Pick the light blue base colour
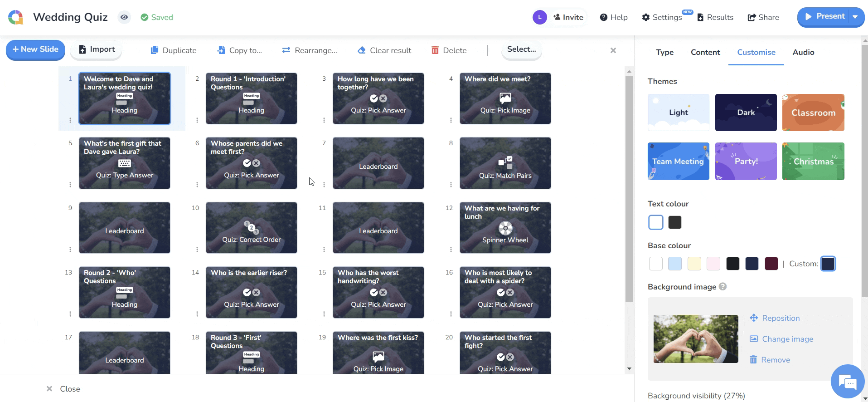868x402 pixels. tap(675, 264)
